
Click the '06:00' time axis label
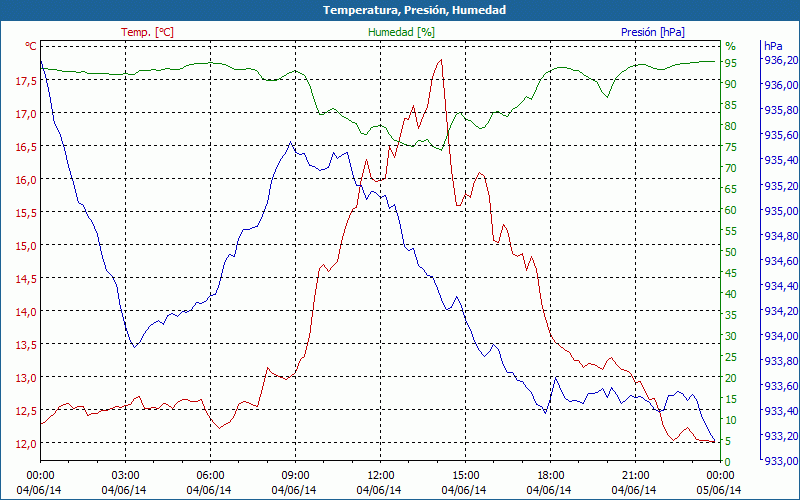click(210, 476)
